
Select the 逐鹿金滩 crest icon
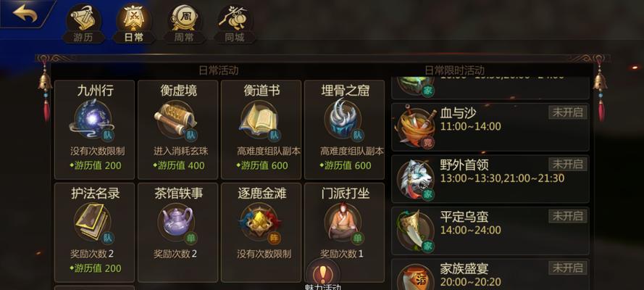259,222
